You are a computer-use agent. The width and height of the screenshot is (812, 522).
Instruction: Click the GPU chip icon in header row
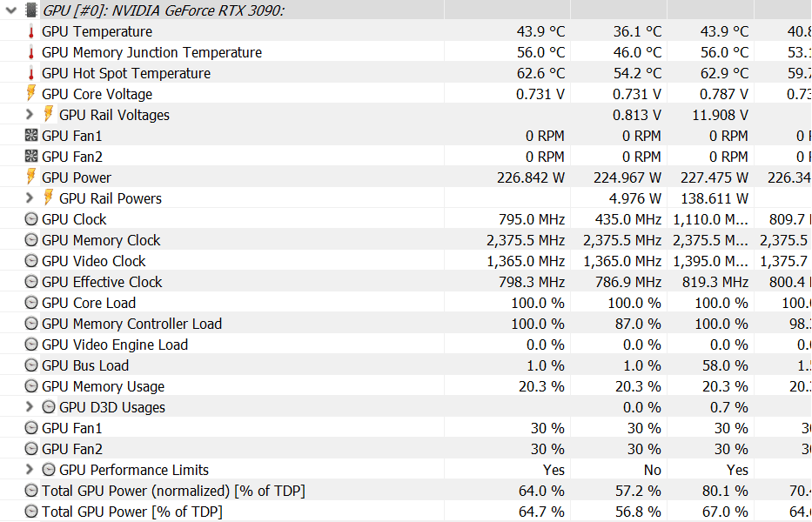coord(30,10)
